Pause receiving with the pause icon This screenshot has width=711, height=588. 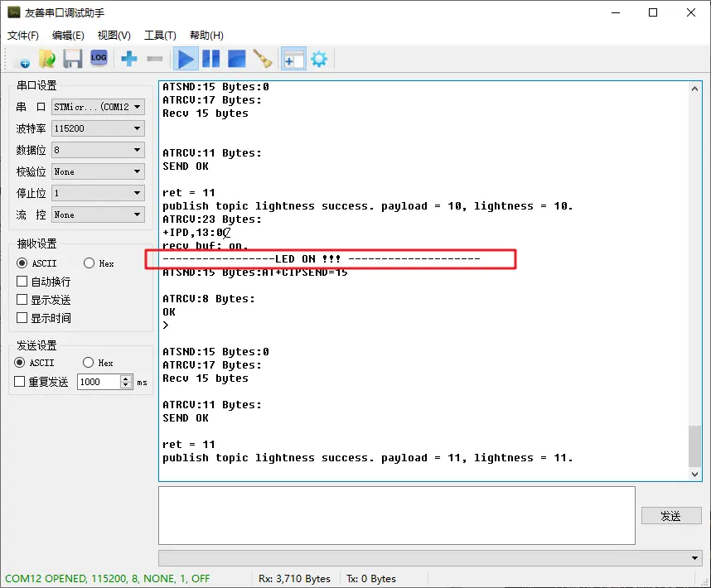210,60
